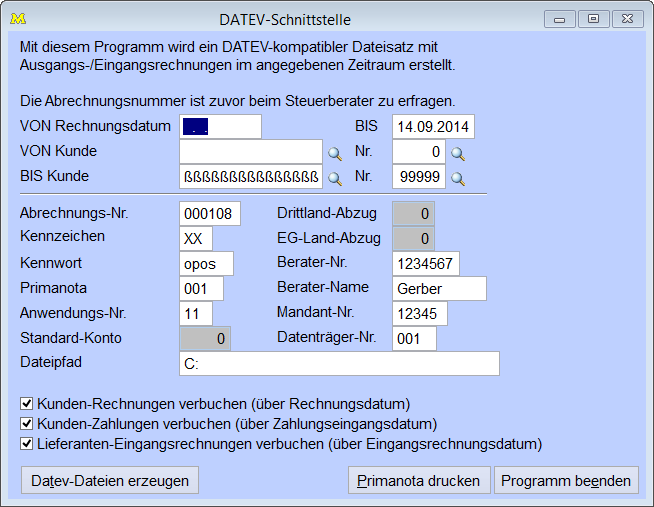This screenshot has height=507, width=654.
Task: Click the VON Rechnungsdatum label
Action: click(x=95, y=126)
